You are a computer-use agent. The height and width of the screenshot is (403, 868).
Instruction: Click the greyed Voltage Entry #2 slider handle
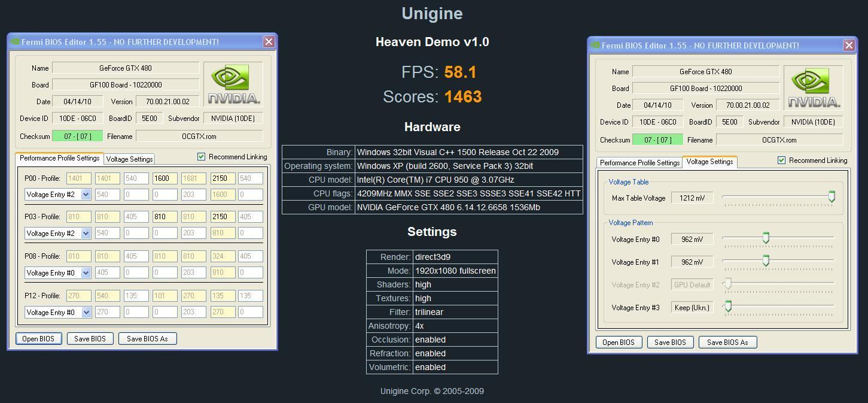tap(728, 284)
